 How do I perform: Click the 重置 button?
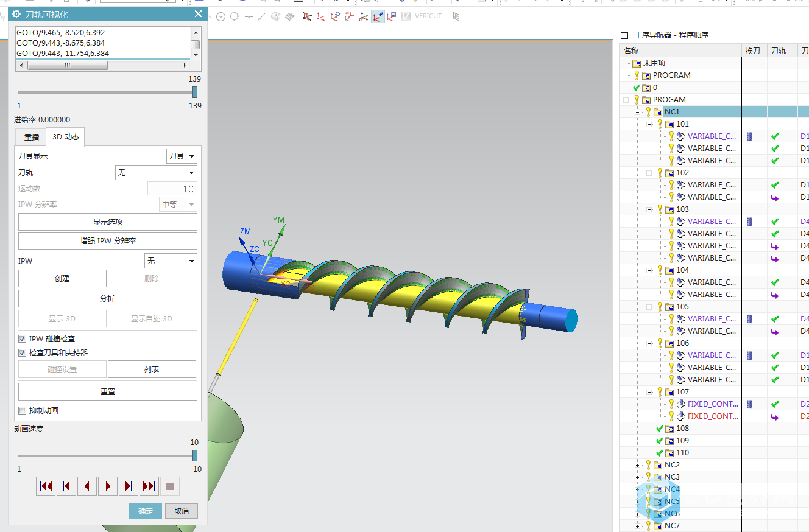(x=108, y=391)
